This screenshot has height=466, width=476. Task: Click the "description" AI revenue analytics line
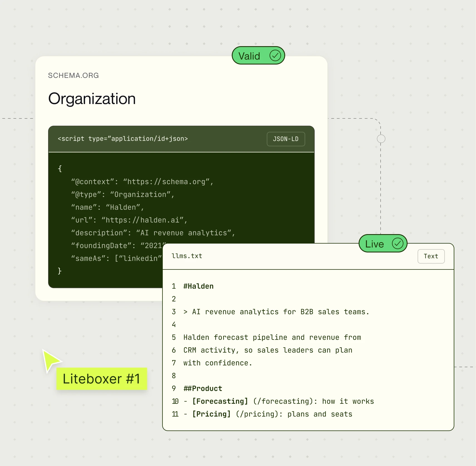point(153,233)
